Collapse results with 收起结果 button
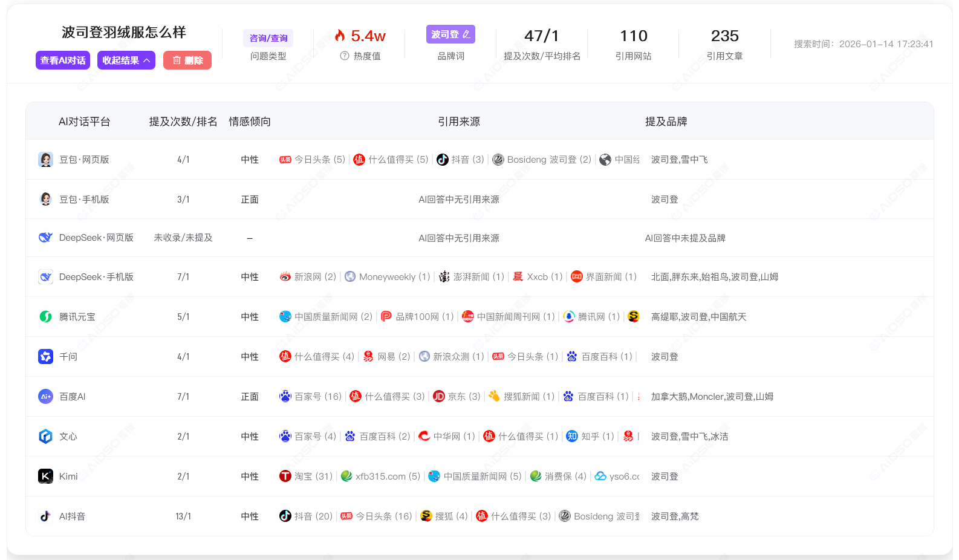The height and width of the screenshot is (560, 959). (x=126, y=60)
